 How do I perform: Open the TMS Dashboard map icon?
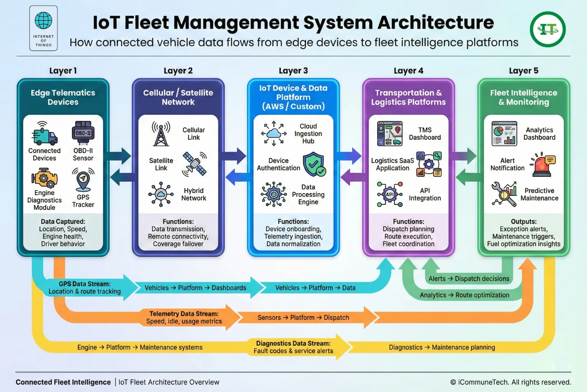(390, 134)
